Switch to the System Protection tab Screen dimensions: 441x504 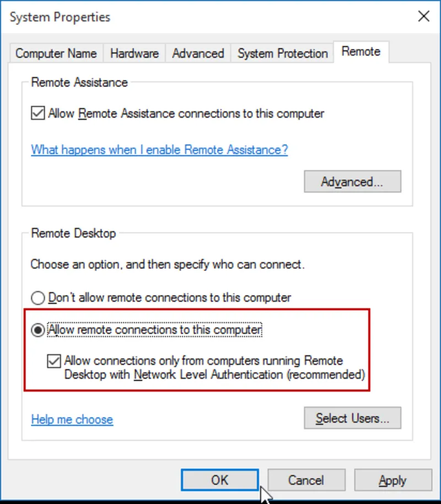click(x=282, y=53)
